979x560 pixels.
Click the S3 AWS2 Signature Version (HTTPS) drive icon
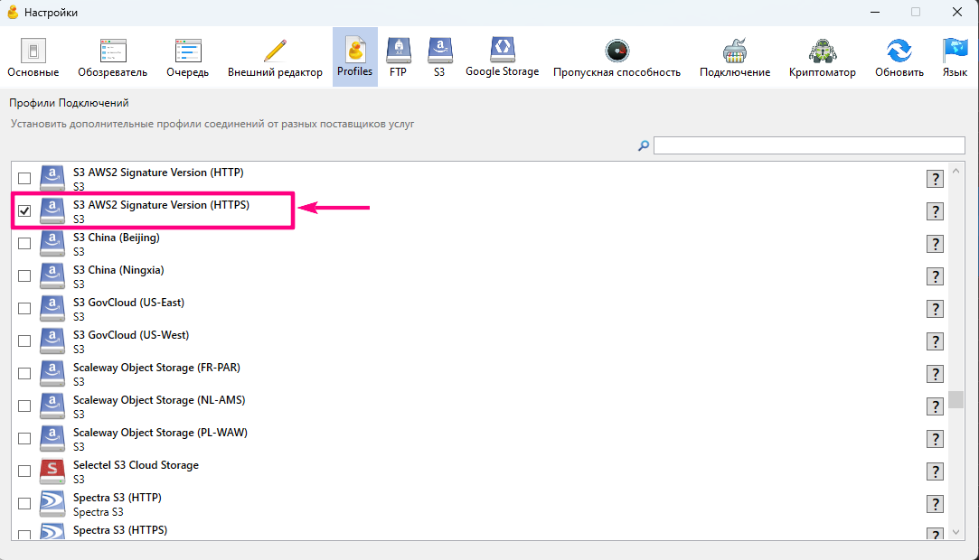52,210
